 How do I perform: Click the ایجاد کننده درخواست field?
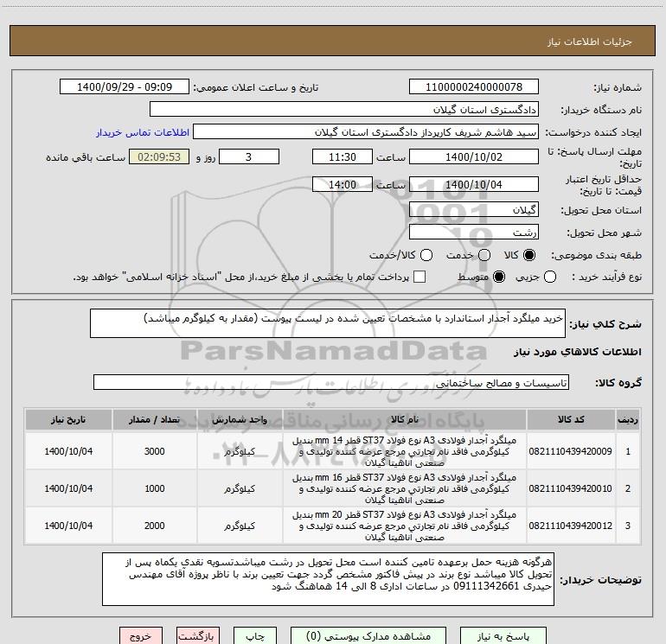[x=366, y=132]
